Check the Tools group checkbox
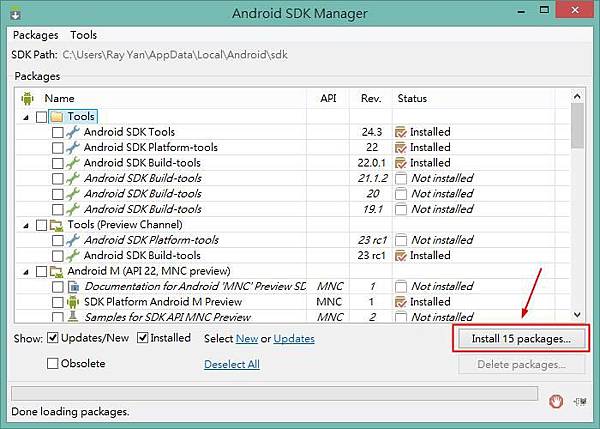The width and height of the screenshot is (600, 429). point(41,117)
